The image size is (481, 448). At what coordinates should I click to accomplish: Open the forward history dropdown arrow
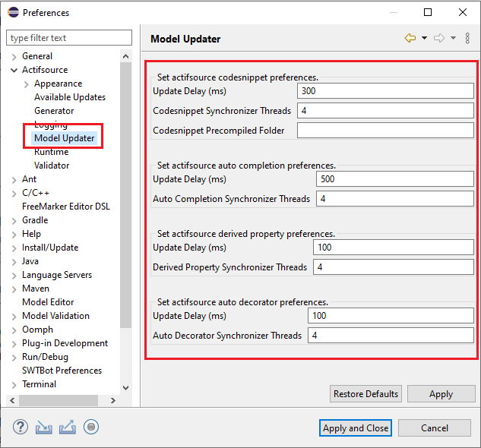[x=453, y=38]
